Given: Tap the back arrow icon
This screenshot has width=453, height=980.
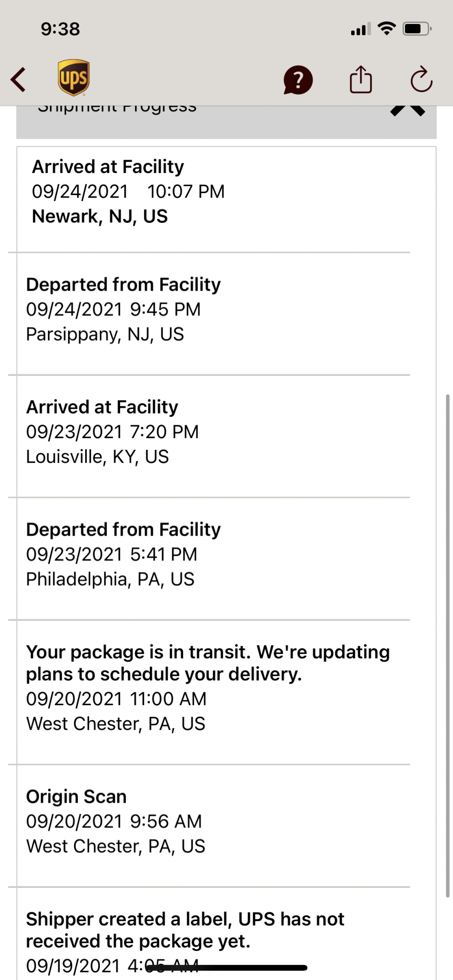Looking at the screenshot, I should click(18, 79).
